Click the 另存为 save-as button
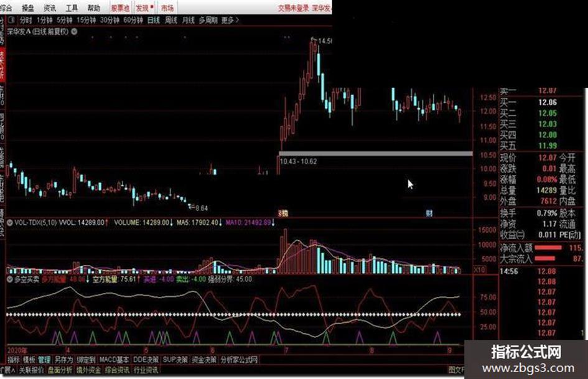The height and width of the screenshot is (379, 588). [x=63, y=360]
